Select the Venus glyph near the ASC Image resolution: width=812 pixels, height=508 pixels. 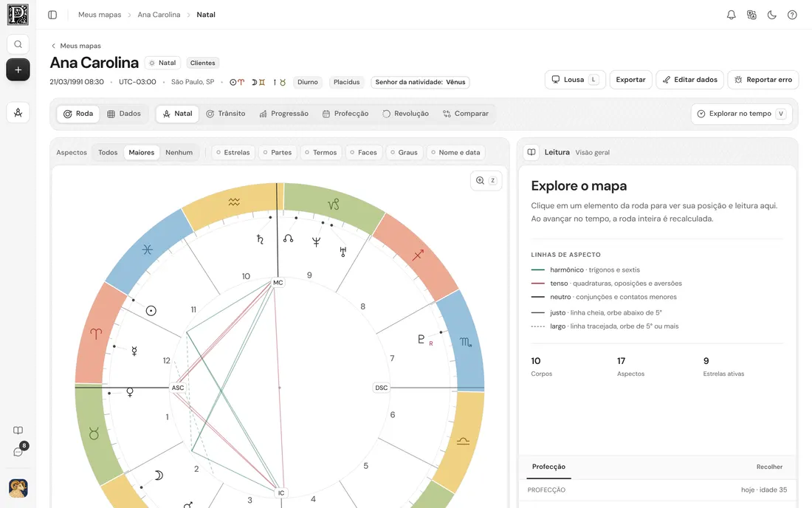tap(130, 392)
